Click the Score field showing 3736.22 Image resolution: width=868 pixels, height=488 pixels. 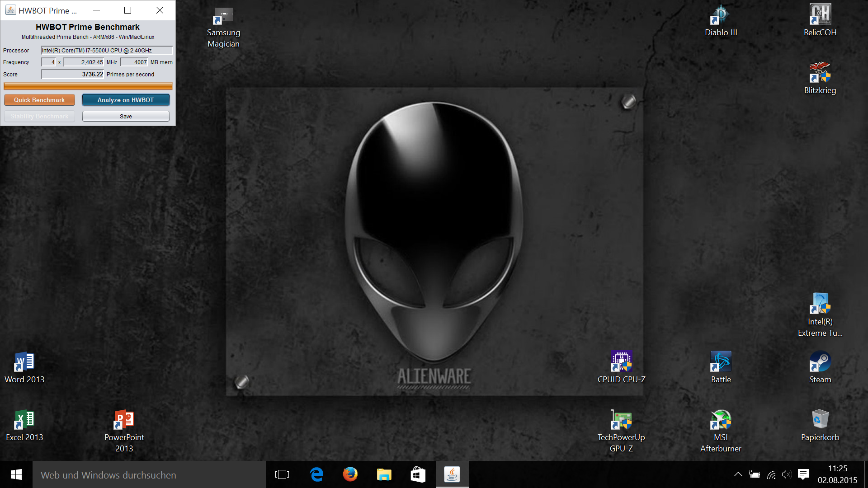point(73,74)
